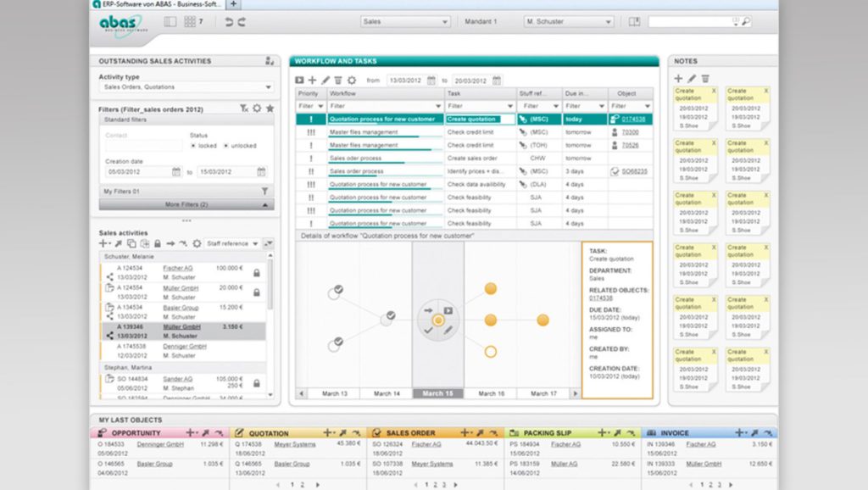Delete a workflow with the trash icon
Screen dimensions: 868x490
tap(337, 80)
